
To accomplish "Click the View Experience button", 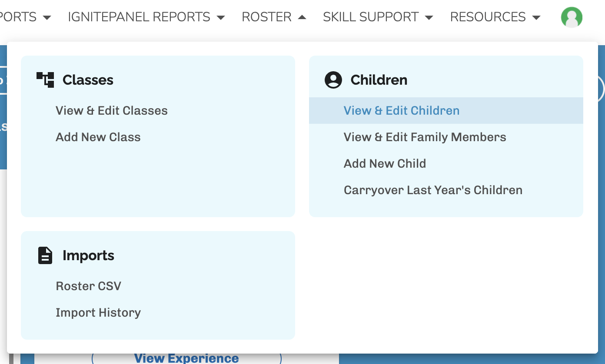I will click(x=186, y=358).
